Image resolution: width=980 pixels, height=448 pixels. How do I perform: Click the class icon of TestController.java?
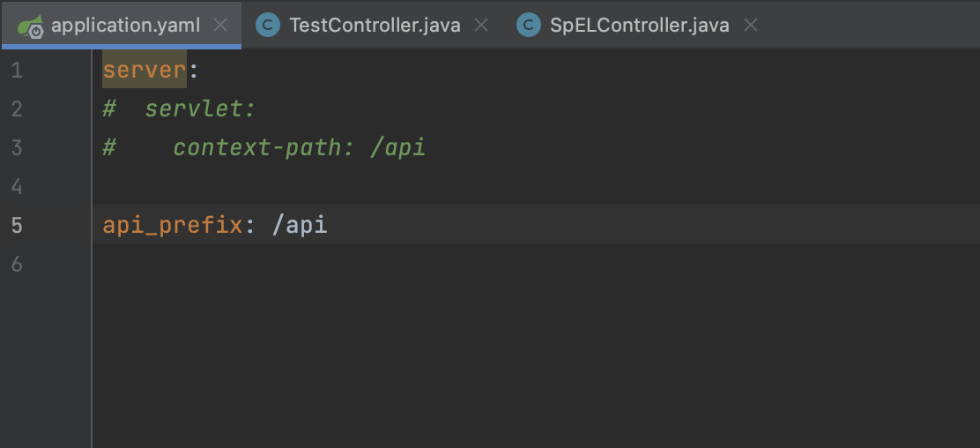268,25
